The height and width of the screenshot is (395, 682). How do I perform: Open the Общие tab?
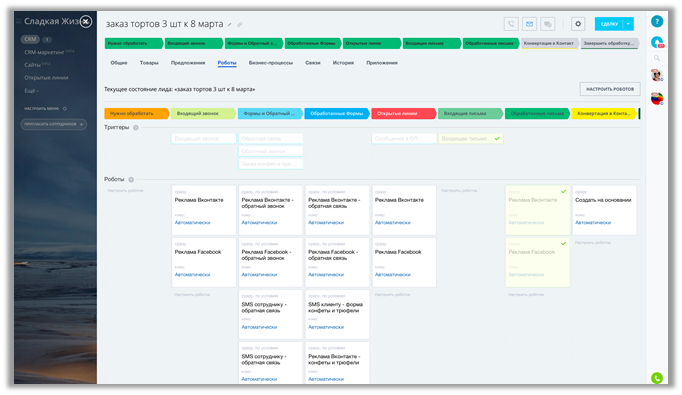point(119,63)
